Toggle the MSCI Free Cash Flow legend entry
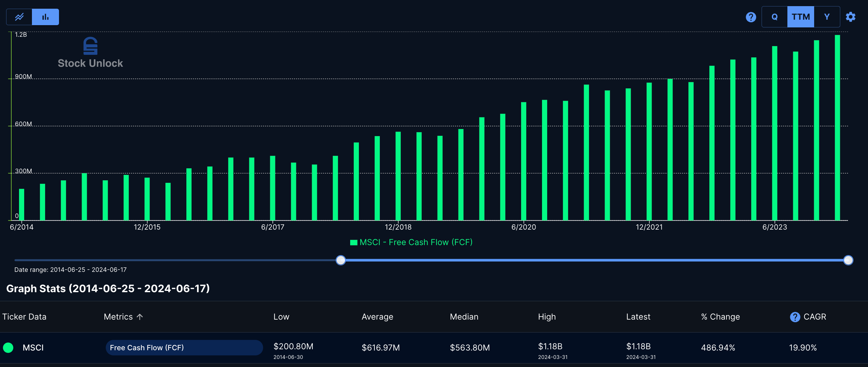The height and width of the screenshot is (367, 868). [411, 242]
